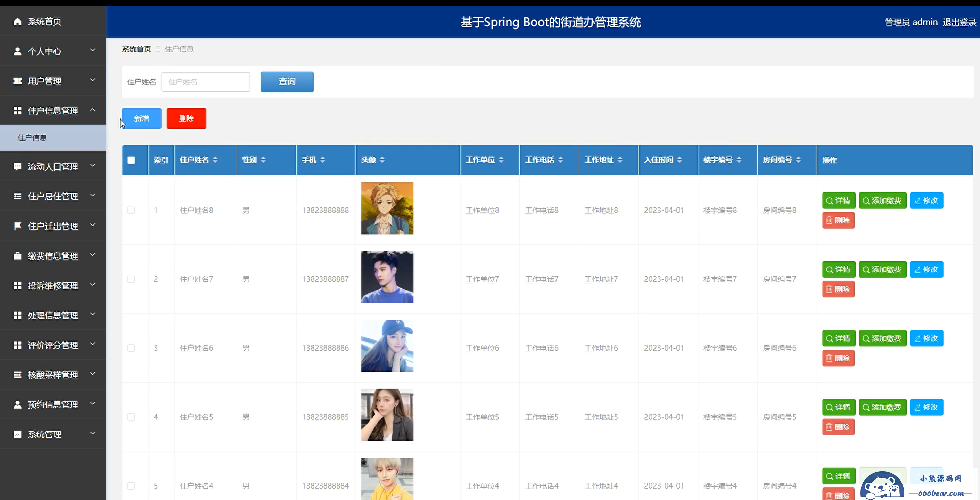Expand 住户迁出管理 menu chevron

pos(92,225)
